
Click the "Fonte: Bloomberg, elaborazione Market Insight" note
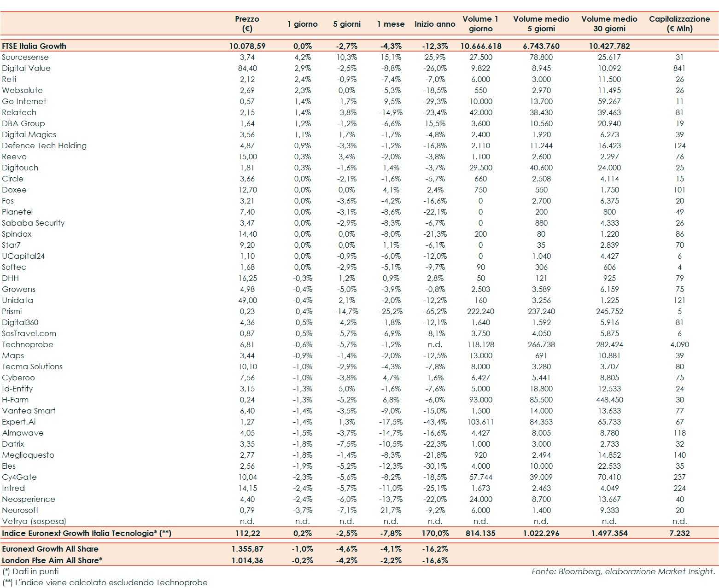click(x=624, y=571)
